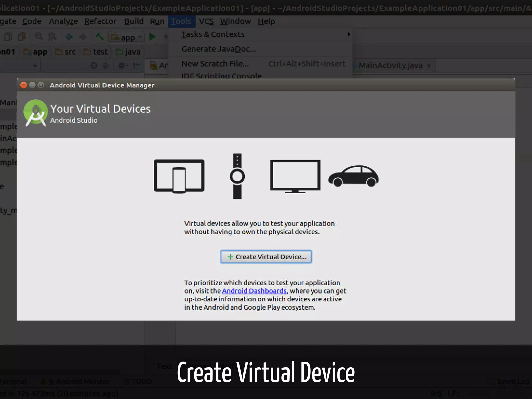Click the collapse all icon in project panel
The width and height of the screenshot is (532, 399).
pos(105,65)
